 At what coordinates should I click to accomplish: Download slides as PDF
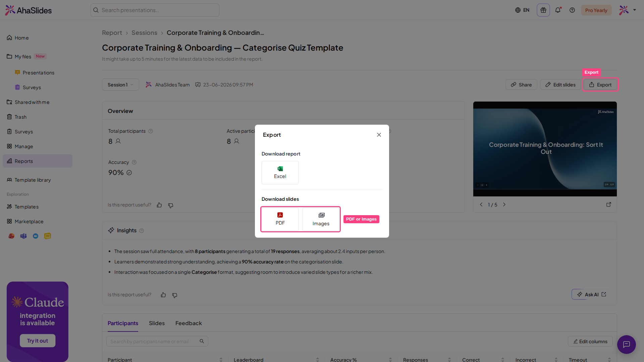pyautogui.click(x=280, y=219)
